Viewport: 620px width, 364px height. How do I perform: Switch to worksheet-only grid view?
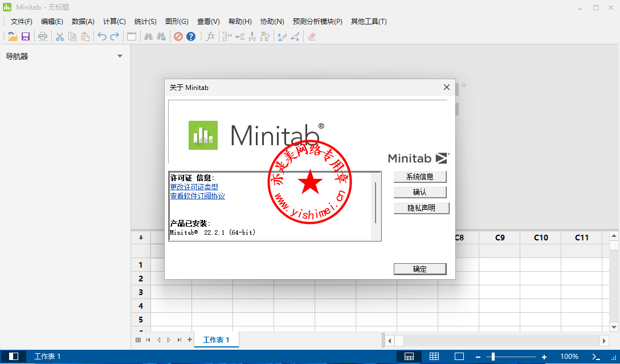[x=434, y=357]
